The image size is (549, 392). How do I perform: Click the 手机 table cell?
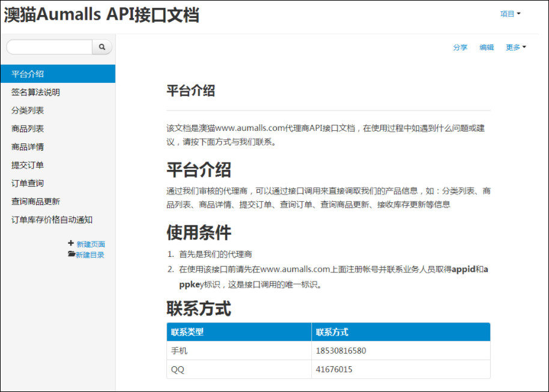click(239, 351)
